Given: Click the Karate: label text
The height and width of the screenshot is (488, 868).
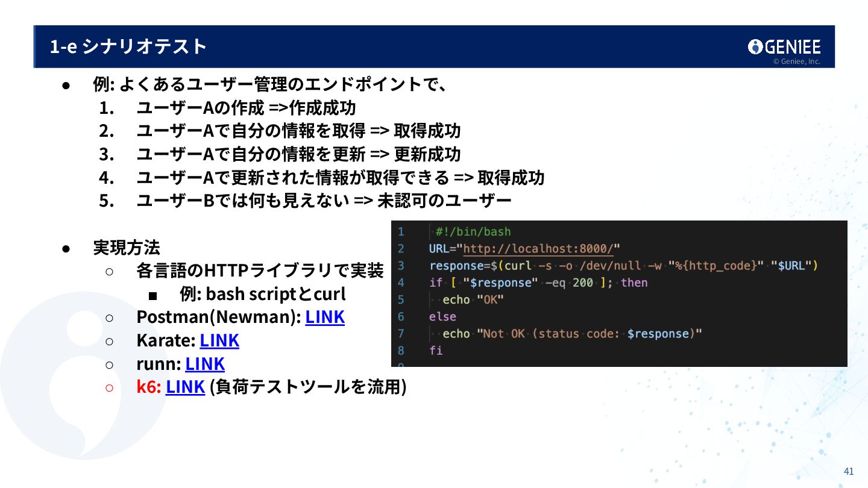Looking at the screenshot, I should (166, 340).
